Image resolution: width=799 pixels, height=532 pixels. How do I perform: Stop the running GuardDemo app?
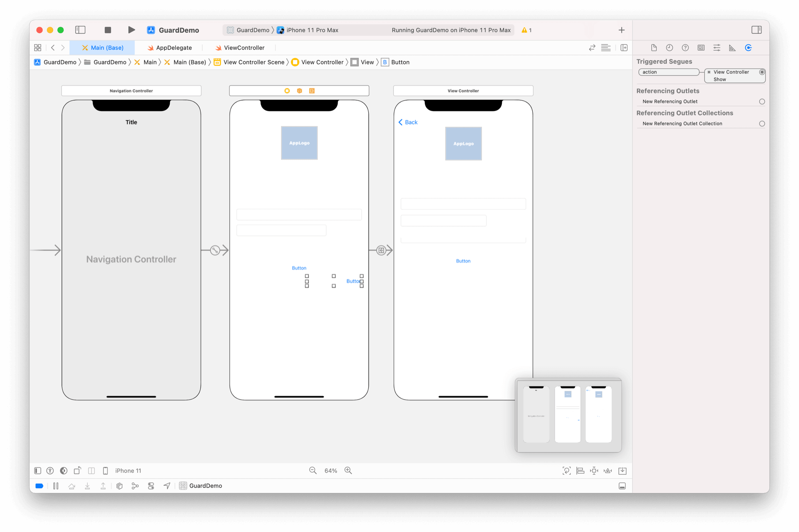108,30
